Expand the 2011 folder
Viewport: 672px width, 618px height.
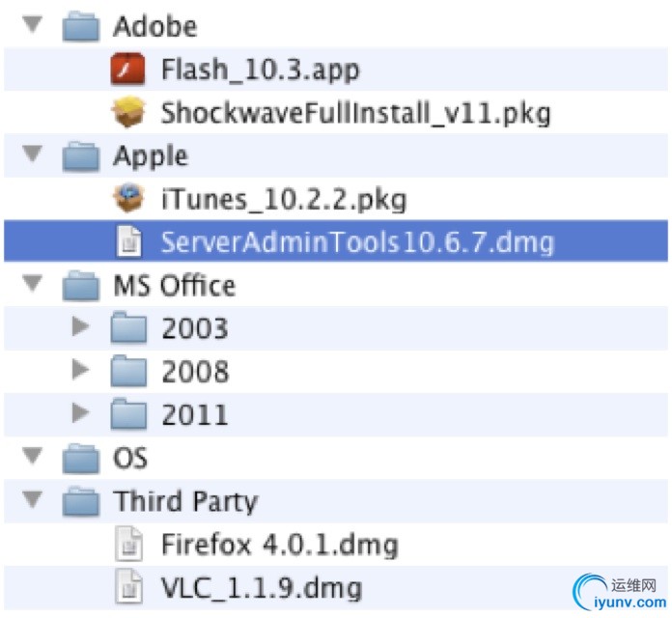pyautogui.click(x=80, y=413)
